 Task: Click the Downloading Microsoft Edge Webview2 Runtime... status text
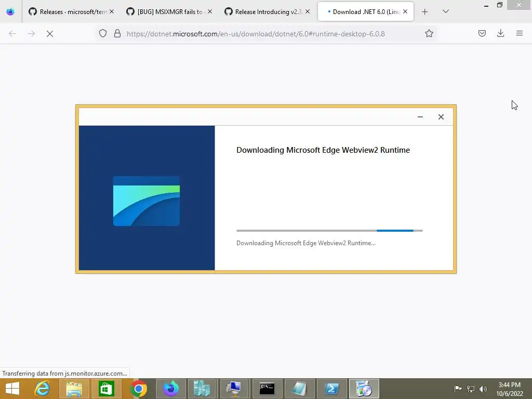[305, 243]
